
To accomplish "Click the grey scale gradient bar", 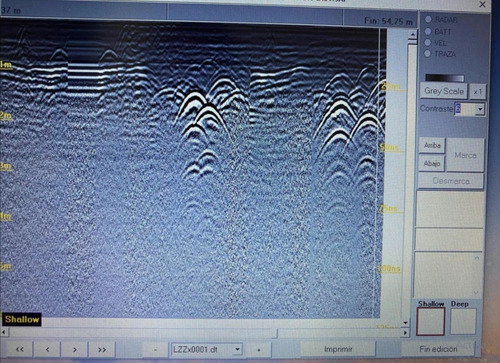I will [445, 78].
